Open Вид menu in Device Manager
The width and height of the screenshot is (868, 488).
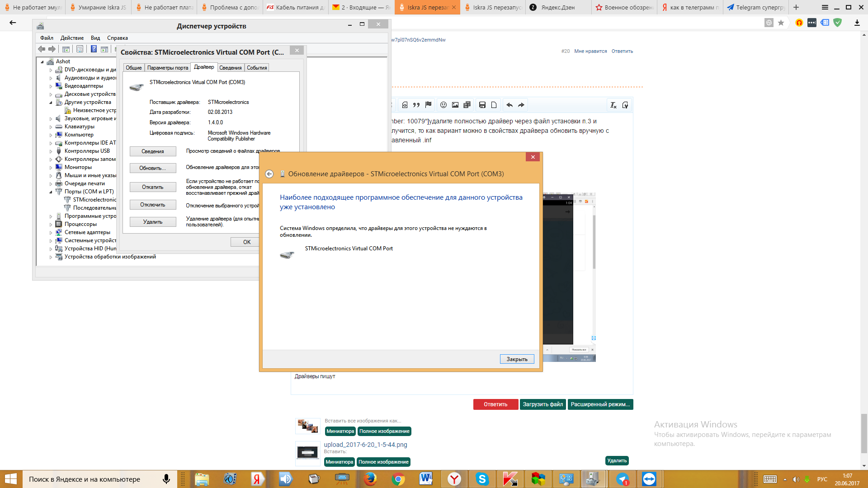pos(95,38)
